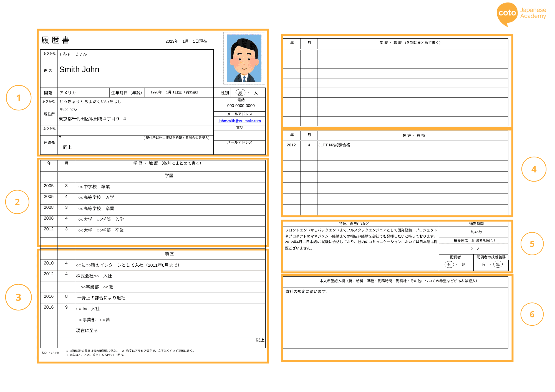Click the circled number 2 marker
Image resolution: width=555 pixels, height=392 pixels.
point(17,202)
